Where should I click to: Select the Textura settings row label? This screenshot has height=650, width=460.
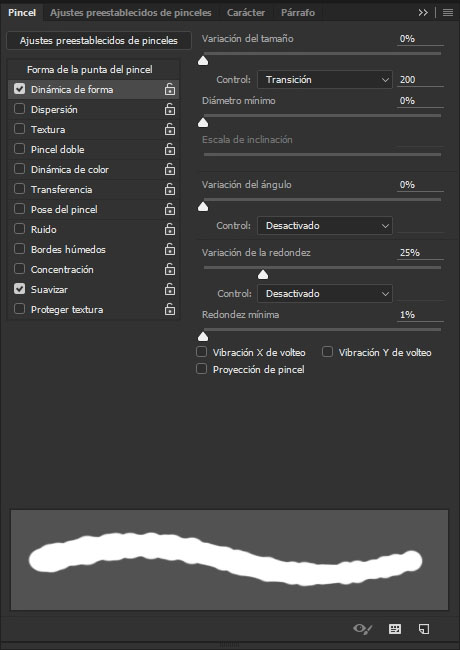click(48, 129)
